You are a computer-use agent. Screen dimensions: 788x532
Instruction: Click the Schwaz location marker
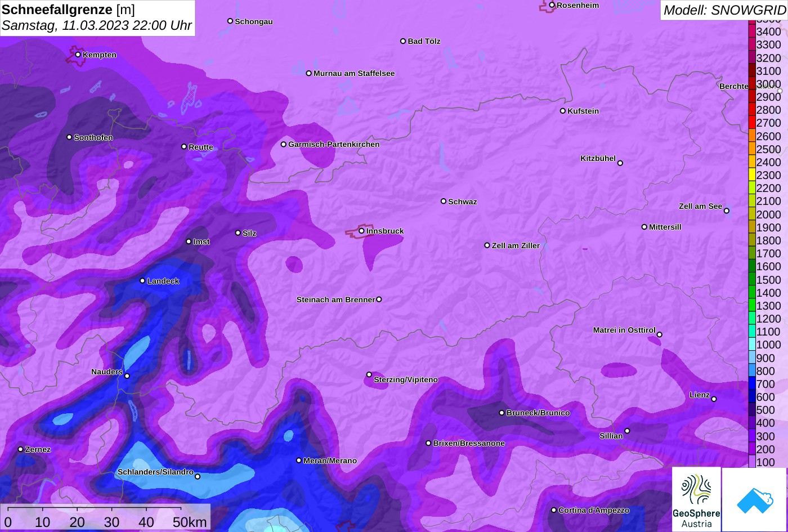(443, 201)
